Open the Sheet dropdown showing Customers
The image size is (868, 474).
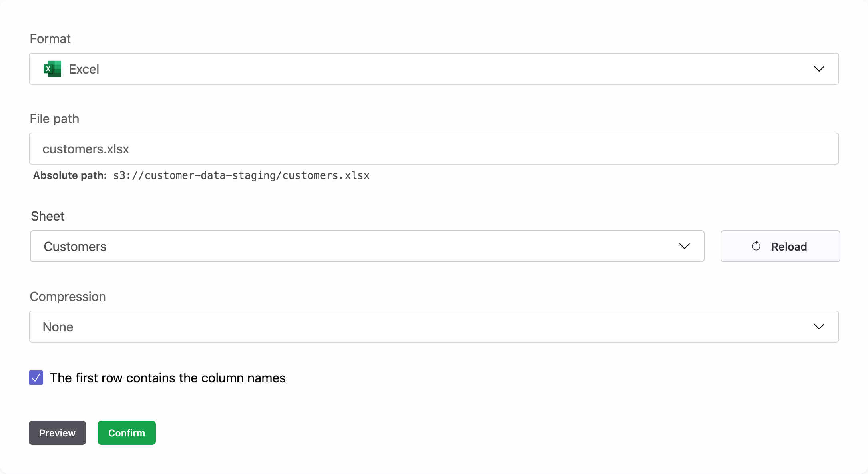click(x=366, y=246)
